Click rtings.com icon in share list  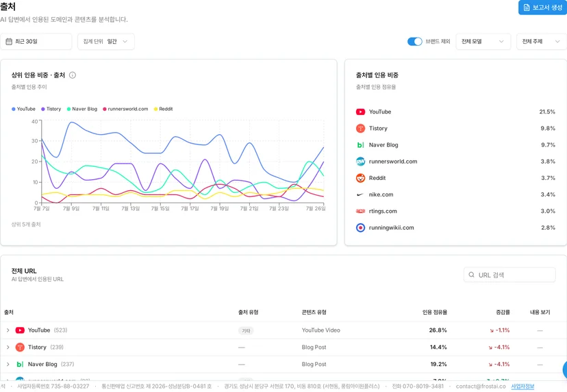360,211
